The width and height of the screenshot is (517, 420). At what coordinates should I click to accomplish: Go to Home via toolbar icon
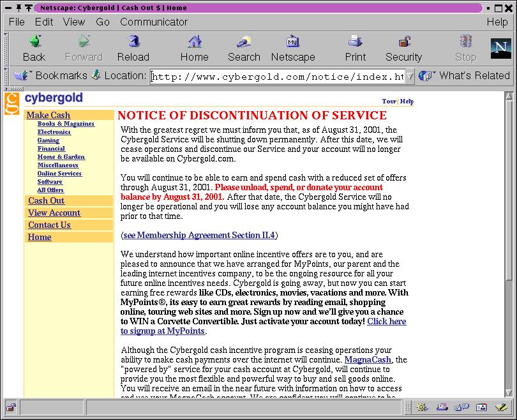pos(194,43)
